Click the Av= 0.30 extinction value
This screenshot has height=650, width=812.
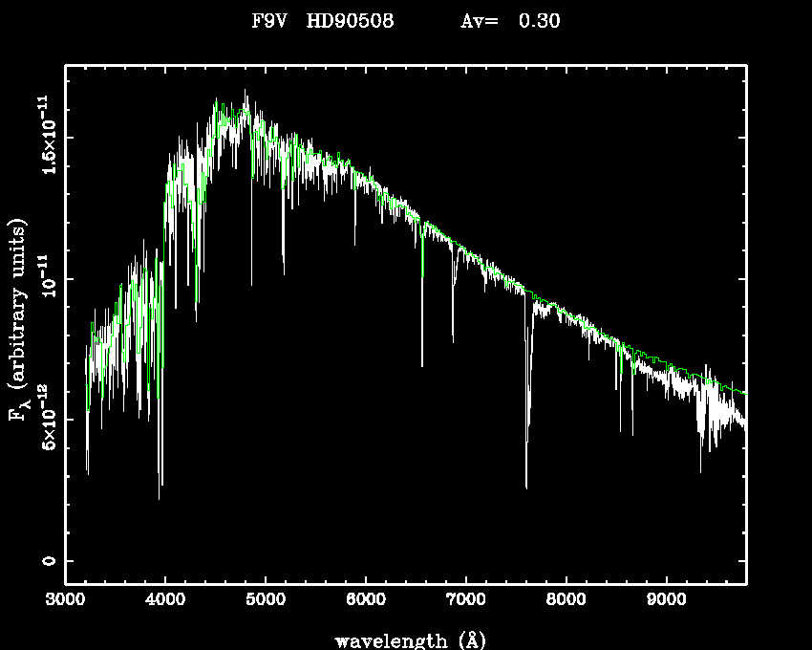(510, 22)
